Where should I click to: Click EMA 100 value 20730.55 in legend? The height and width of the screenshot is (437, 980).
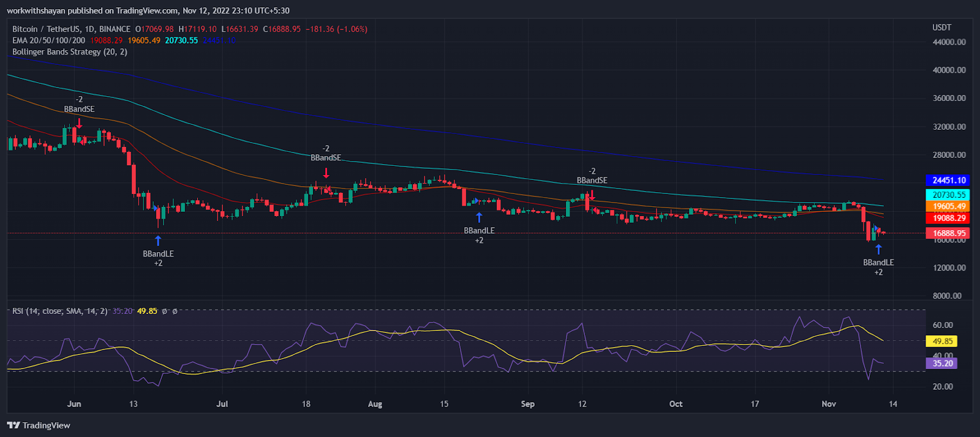181,40
